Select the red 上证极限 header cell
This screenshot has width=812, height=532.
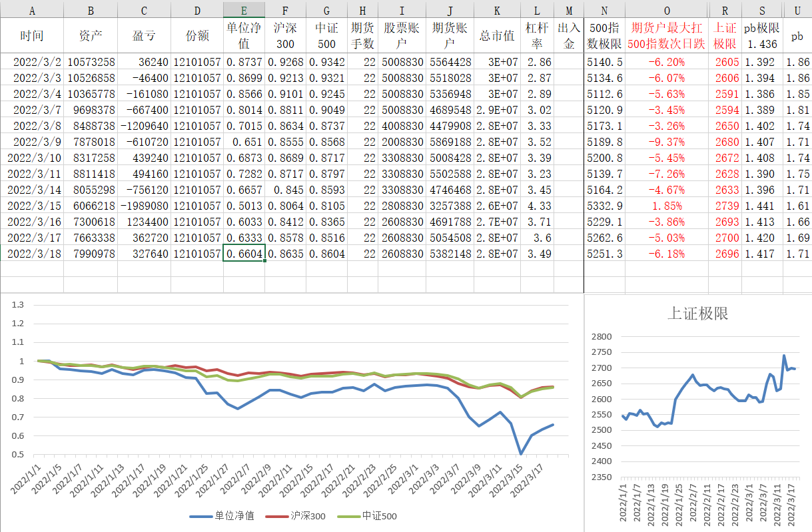pos(725,36)
